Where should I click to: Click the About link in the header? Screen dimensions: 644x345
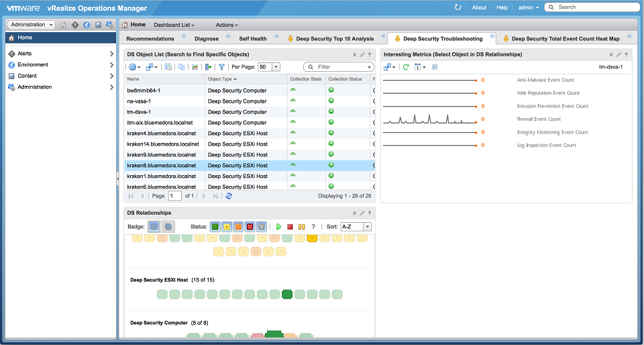[479, 7]
